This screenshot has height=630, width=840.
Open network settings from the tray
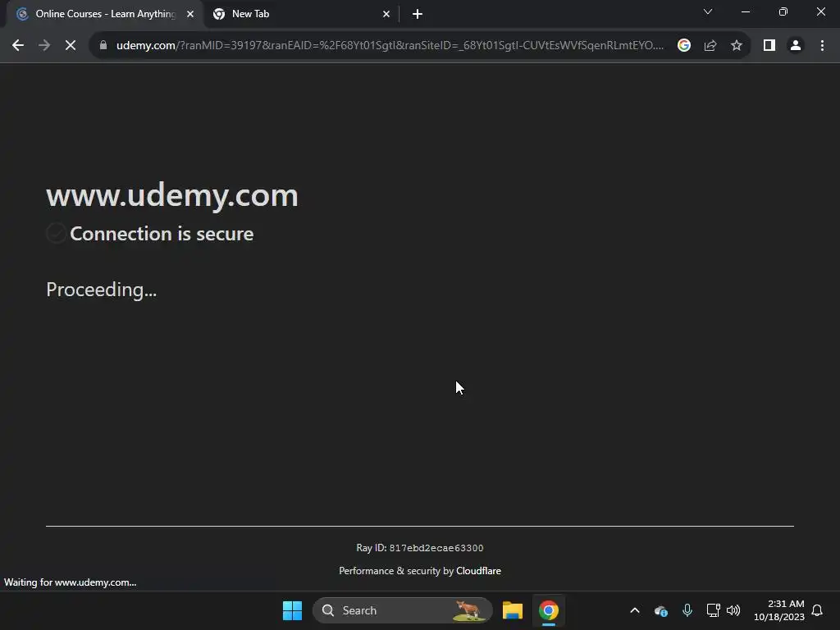(713, 610)
